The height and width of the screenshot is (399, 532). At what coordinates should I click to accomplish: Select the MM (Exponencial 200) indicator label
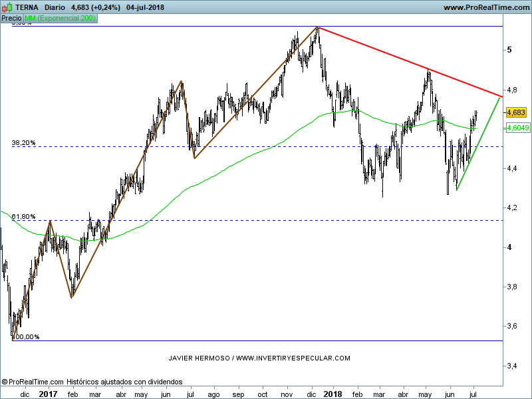(x=61, y=19)
